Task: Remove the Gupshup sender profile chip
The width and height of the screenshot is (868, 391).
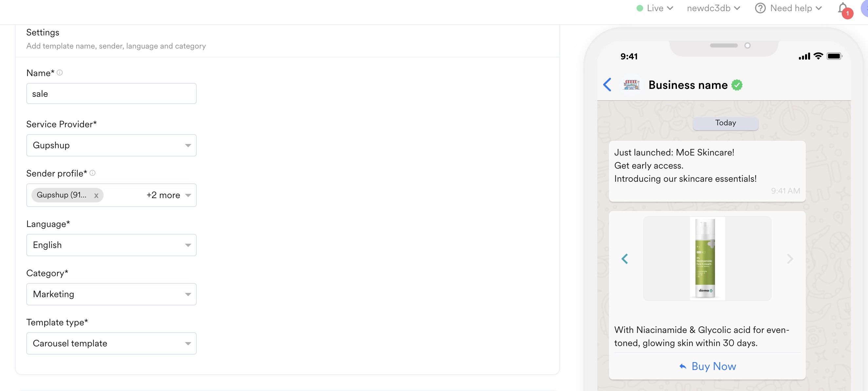Action: coord(96,195)
